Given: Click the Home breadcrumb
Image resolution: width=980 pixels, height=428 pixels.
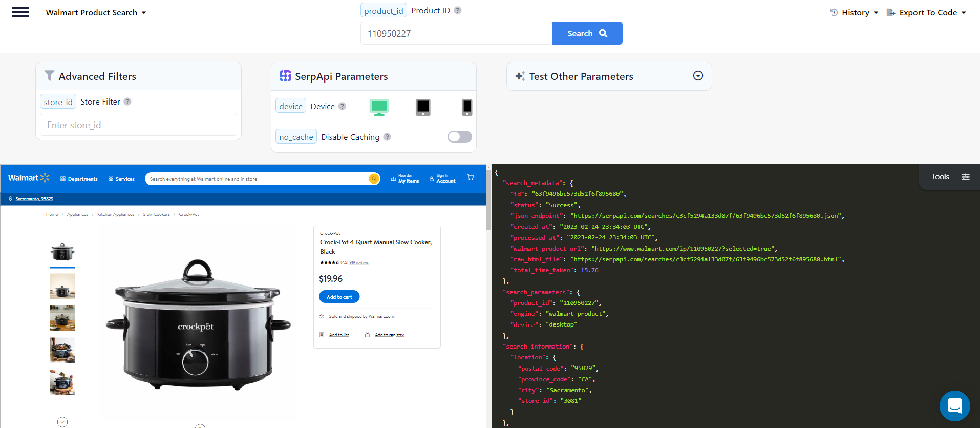Looking at the screenshot, I should pyautogui.click(x=52, y=214).
